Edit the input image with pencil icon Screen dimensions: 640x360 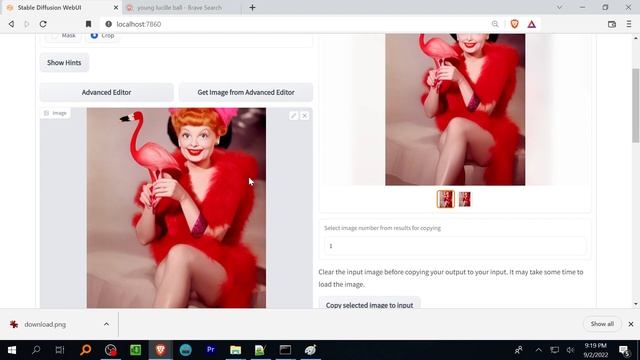click(x=293, y=116)
